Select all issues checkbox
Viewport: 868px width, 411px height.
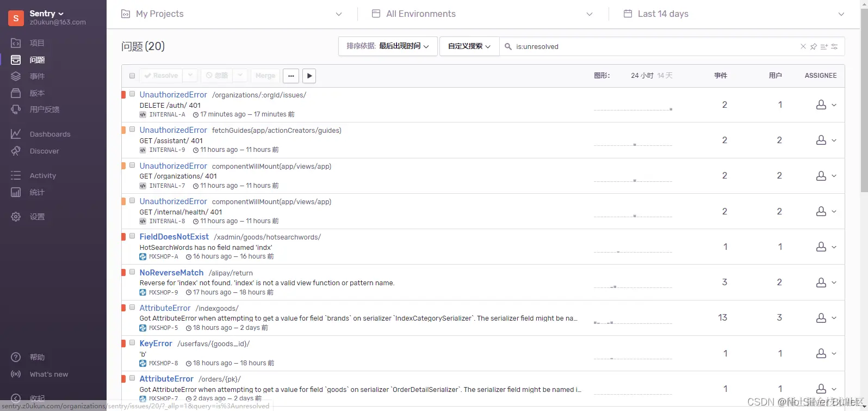point(132,76)
